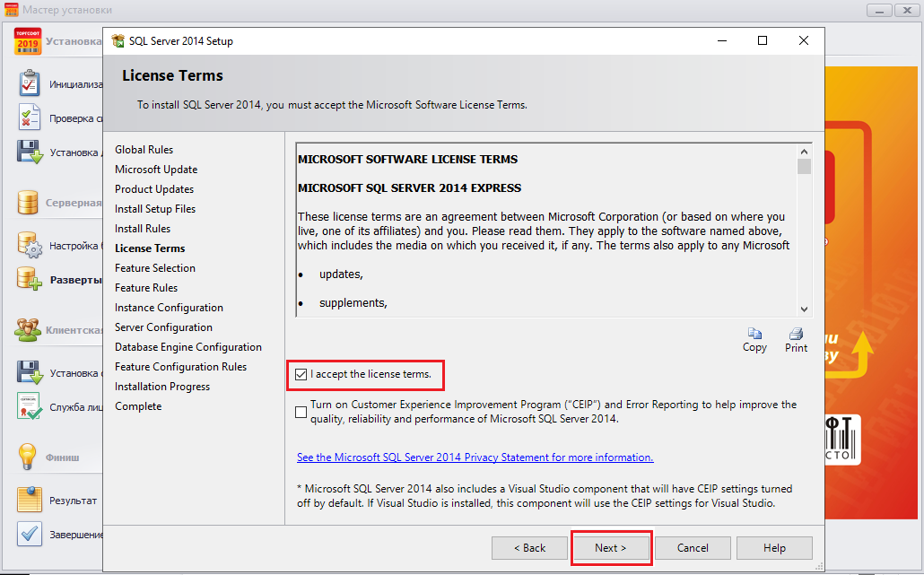Click scroll up arrow in license text box

(x=804, y=151)
